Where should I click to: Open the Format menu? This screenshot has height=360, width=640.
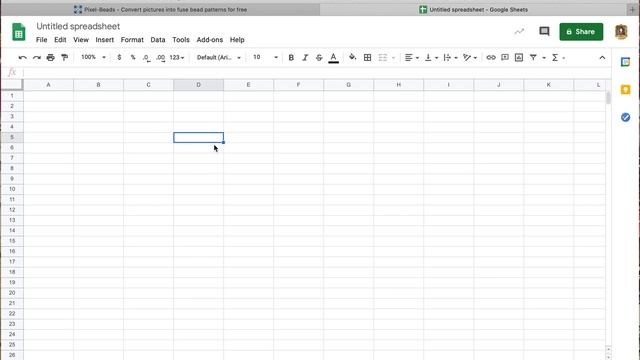(132, 40)
